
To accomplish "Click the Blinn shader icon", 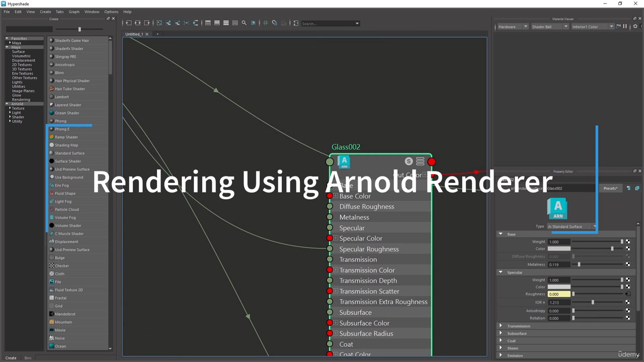I will tap(51, 72).
